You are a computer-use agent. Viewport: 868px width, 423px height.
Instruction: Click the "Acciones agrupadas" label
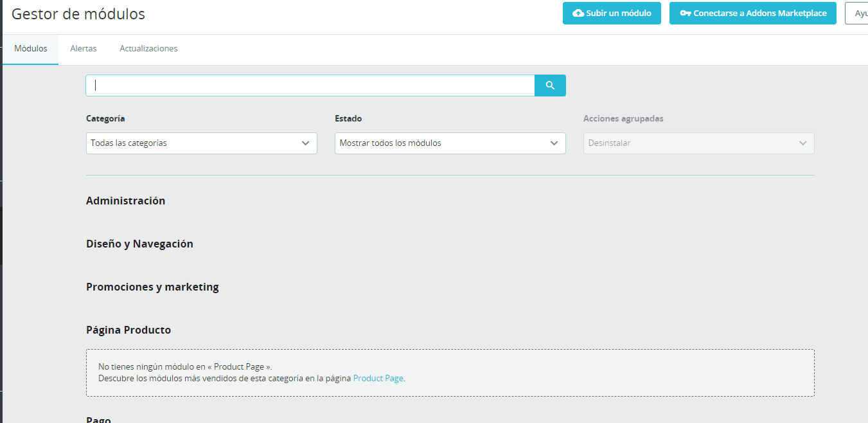(623, 119)
